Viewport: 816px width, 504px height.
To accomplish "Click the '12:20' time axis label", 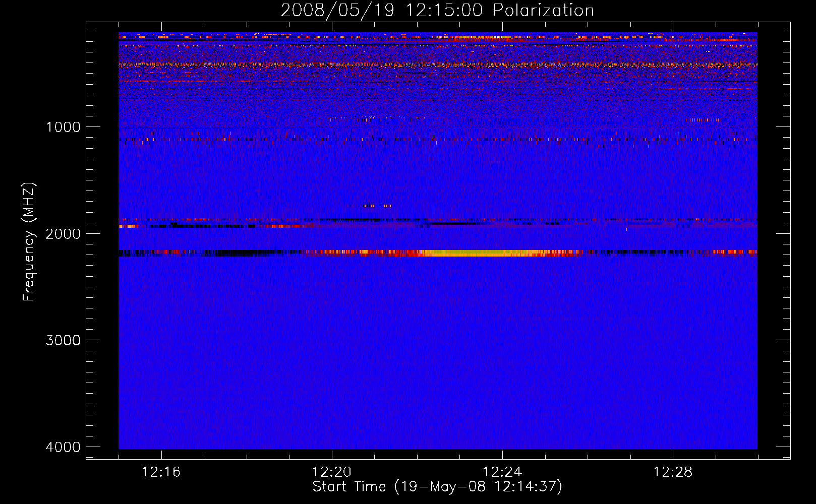I will coord(331,472).
